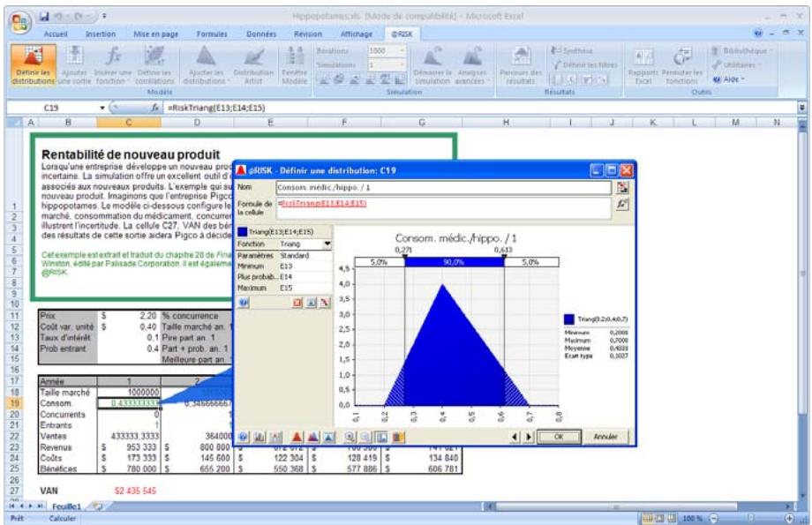The height and width of the screenshot is (525, 812).
Task: Click cell reference picker beside Nom field
Action: point(624,188)
